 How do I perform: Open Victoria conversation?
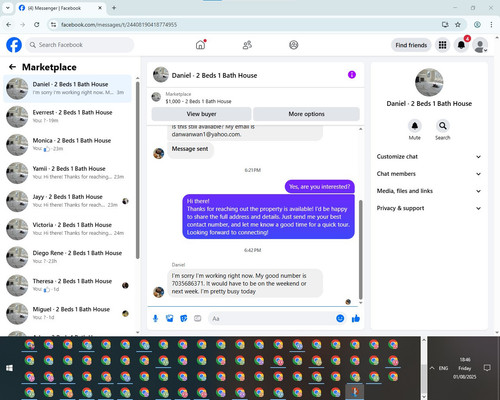tap(67, 229)
